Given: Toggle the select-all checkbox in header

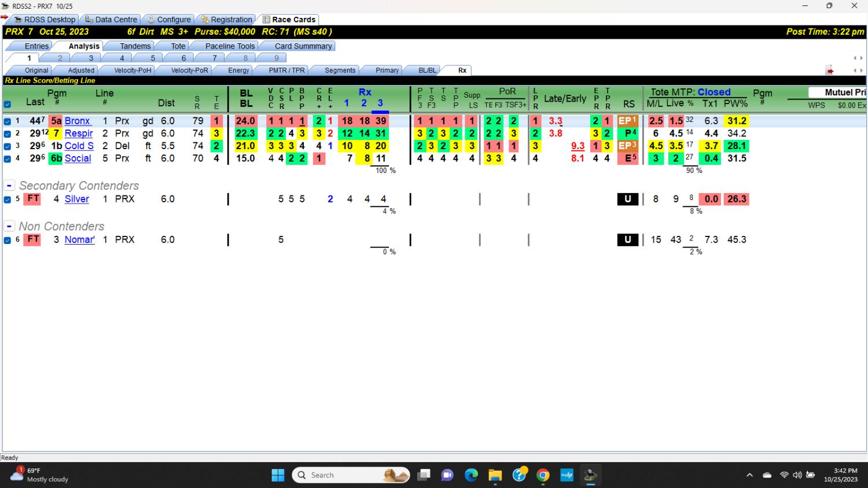Looking at the screenshot, I should (x=8, y=105).
